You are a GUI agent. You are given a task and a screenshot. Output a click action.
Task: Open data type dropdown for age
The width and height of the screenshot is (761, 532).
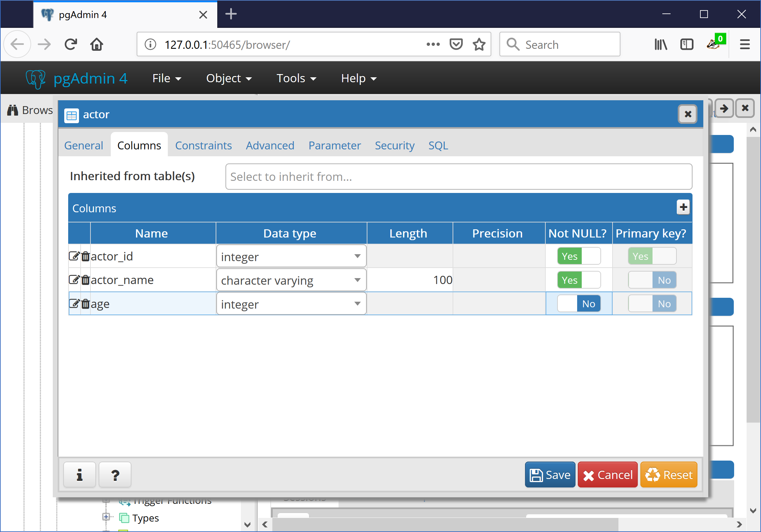(291, 304)
